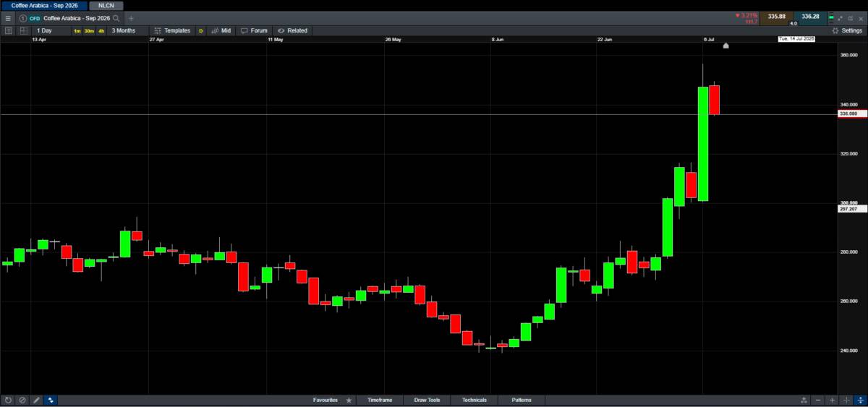Click the 336.080 current price axis label
This screenshot has height=407, width=868.
(x=851, y=114)
